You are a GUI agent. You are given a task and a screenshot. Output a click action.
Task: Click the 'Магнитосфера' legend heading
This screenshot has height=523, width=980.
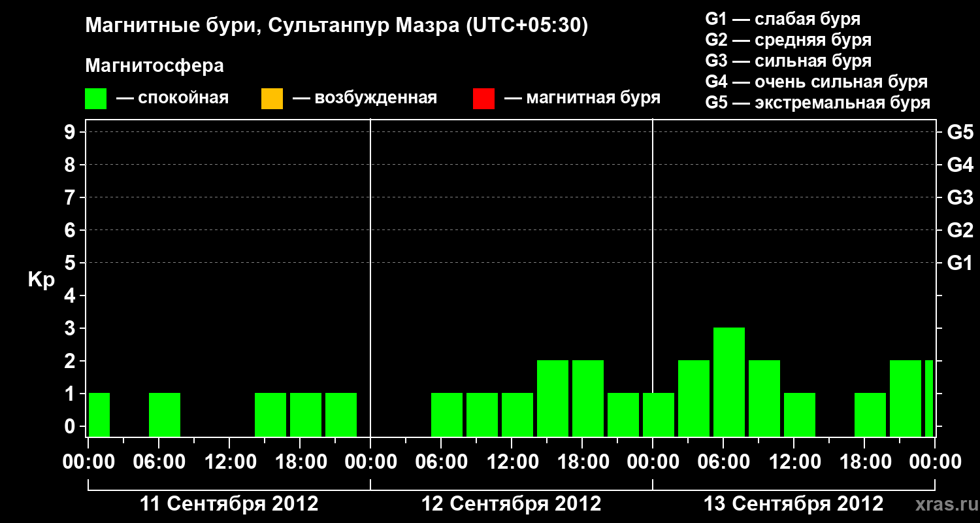point(155,66)
